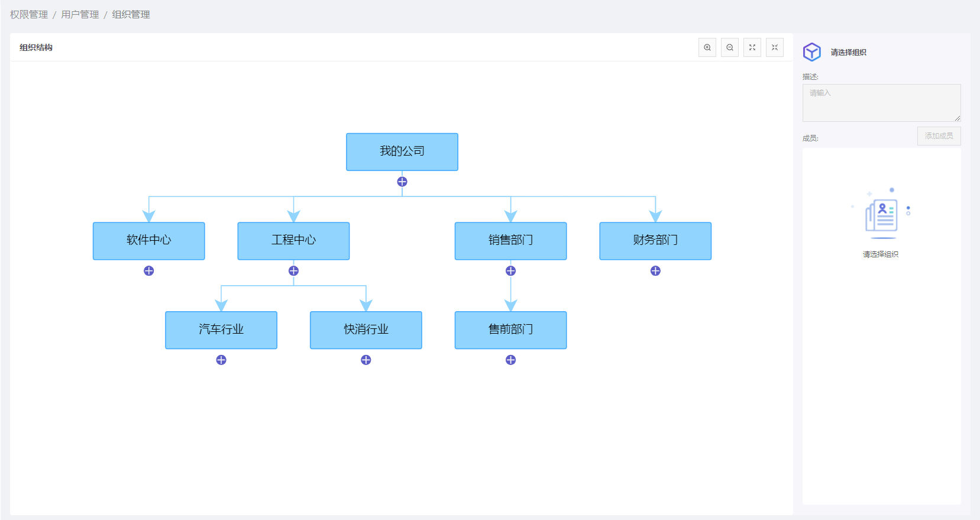
Task: Select the 工程中心 organization node
Action: [x=293, y=241]
